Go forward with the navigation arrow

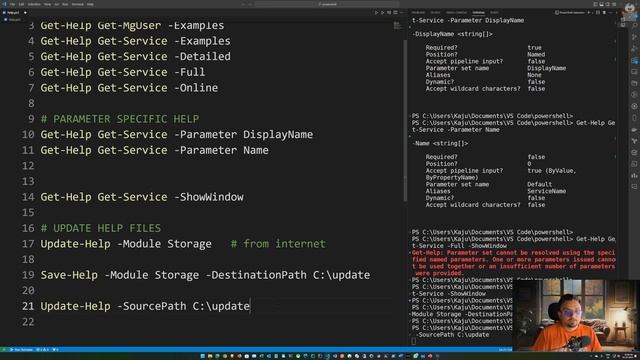pyautogui.click(x=251, y=4)
